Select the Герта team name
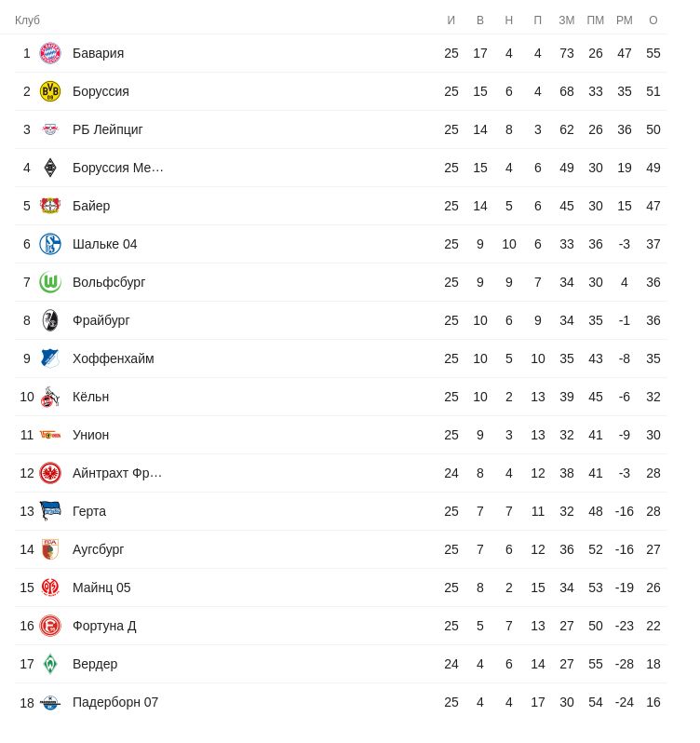The height and width of the screenshot is (743, 700). point(89,511)
